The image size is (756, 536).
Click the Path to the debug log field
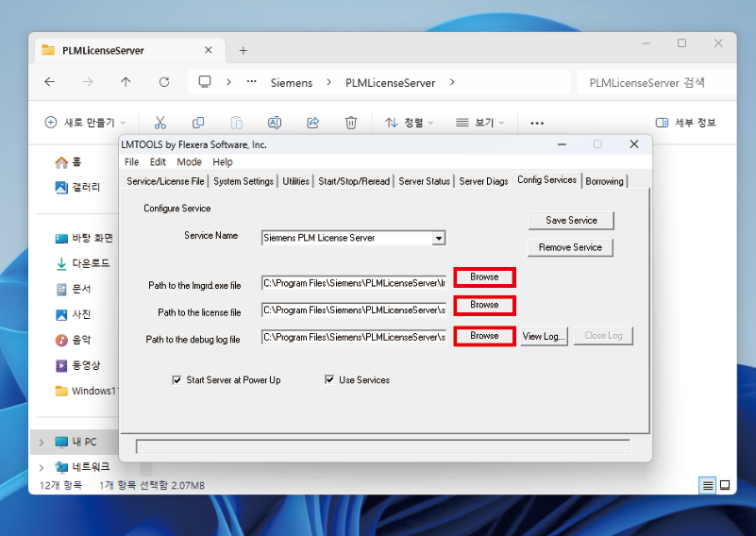(x=354, y=337)
